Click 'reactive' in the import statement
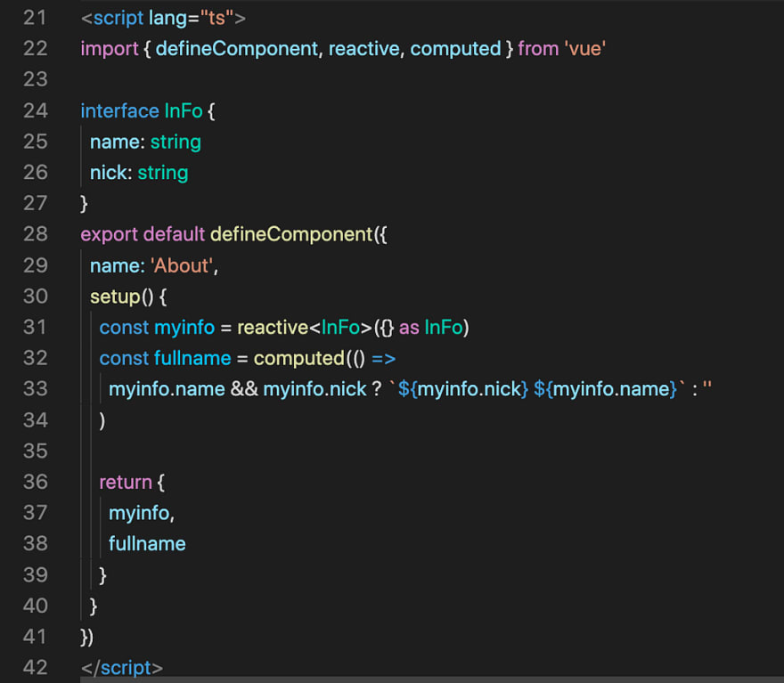The height and width of the screenshot is (683, 784). click(364, 49)
